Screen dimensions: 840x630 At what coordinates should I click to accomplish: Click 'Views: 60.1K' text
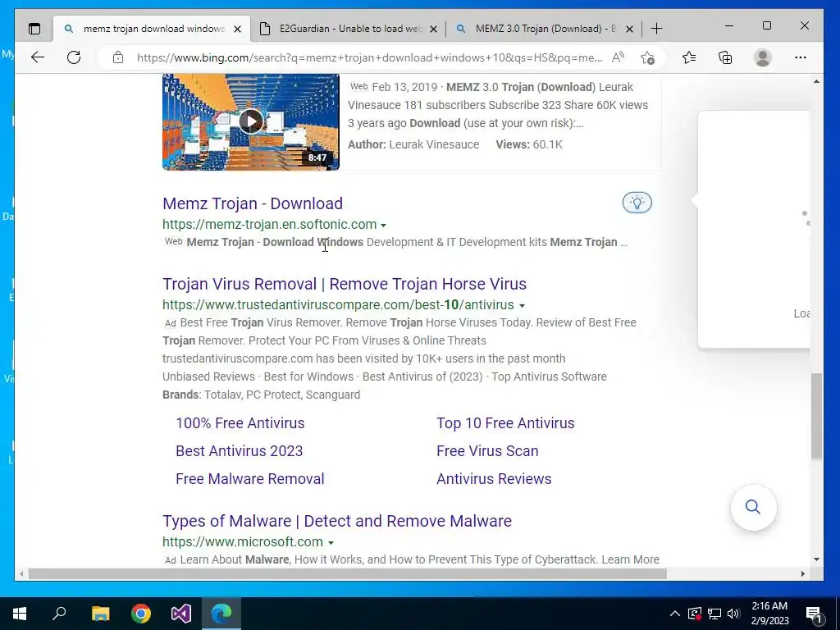(529, 144)
